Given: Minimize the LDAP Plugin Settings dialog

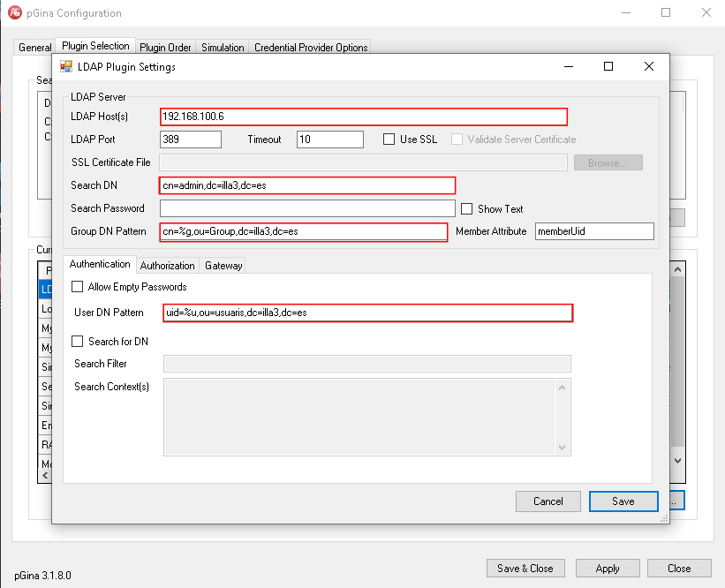Looking at the screenshot, I should tap(567, 67).
